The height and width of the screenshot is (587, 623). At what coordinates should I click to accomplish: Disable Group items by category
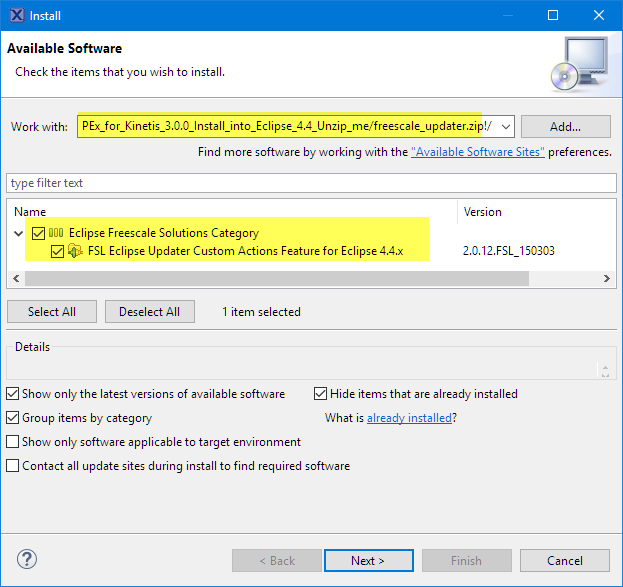pos(14,418)
